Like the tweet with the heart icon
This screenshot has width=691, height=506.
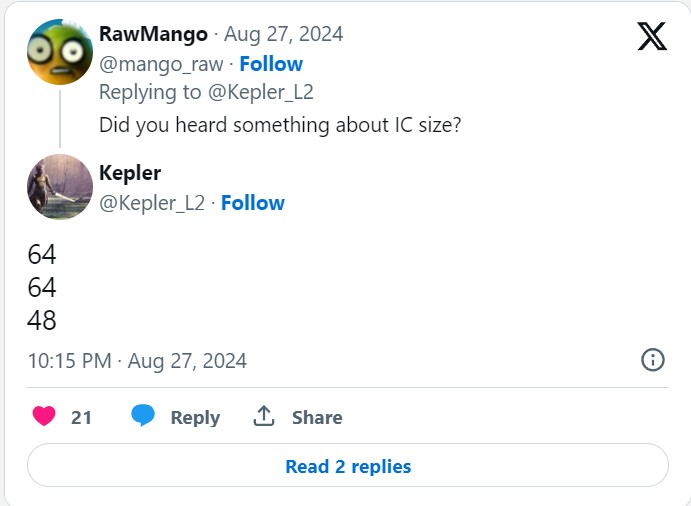click(43, 417)
